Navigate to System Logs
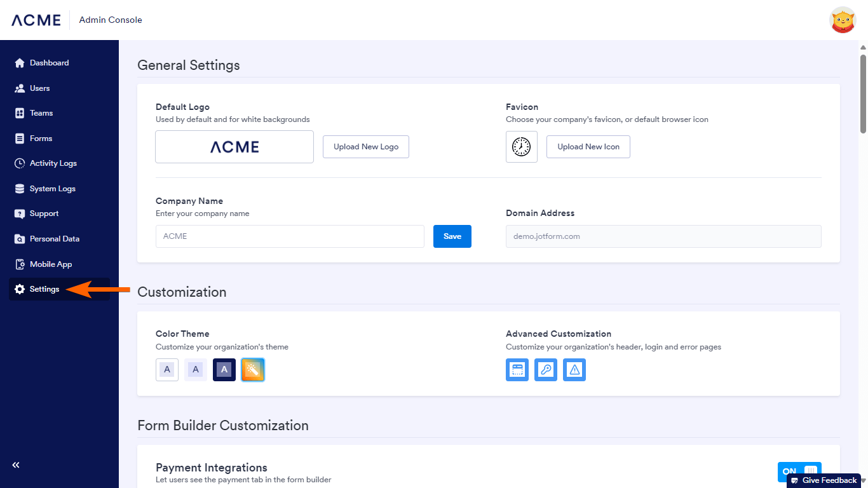Viewport: 868px width, 488px height. [52, 189]
